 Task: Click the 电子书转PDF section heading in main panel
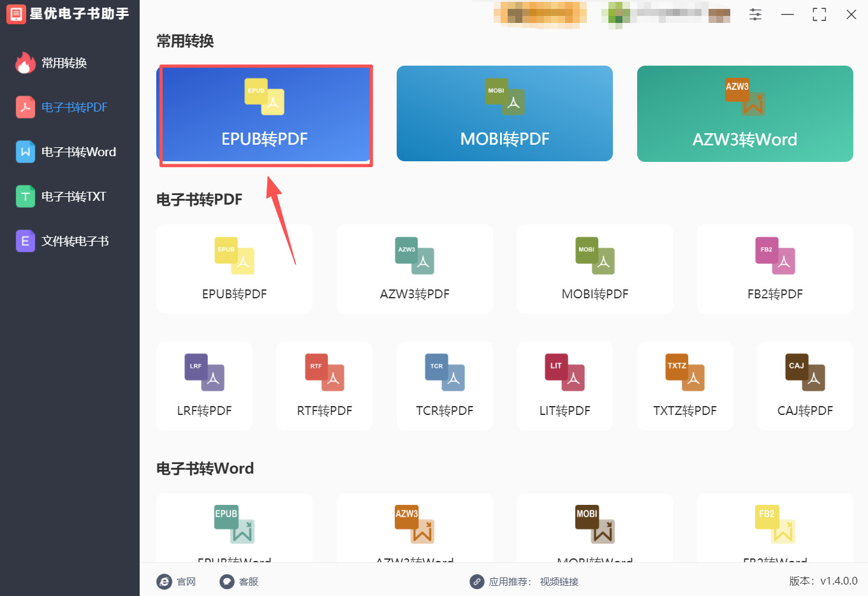point(199,200)
